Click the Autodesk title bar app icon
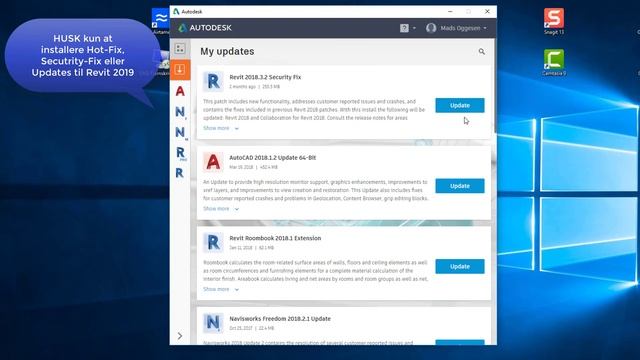The width and height of the screenshot is (640, 360). coord(176,11)
